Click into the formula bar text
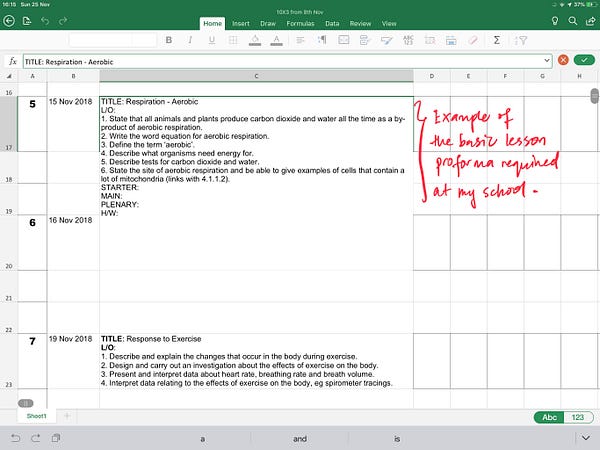 pos(69,62)
